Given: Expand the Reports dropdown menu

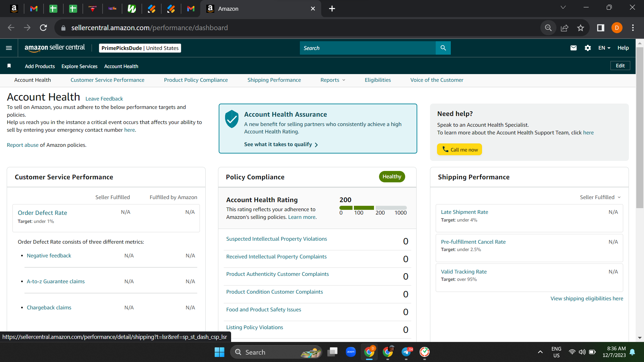Looking at the screenshot, I should pyautogui.click(x=333, y=80).
